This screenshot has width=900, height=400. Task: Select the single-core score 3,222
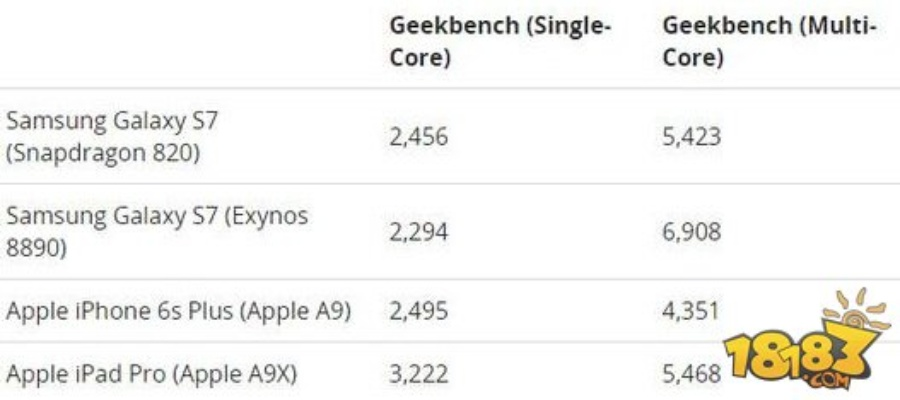click(419, 375)
